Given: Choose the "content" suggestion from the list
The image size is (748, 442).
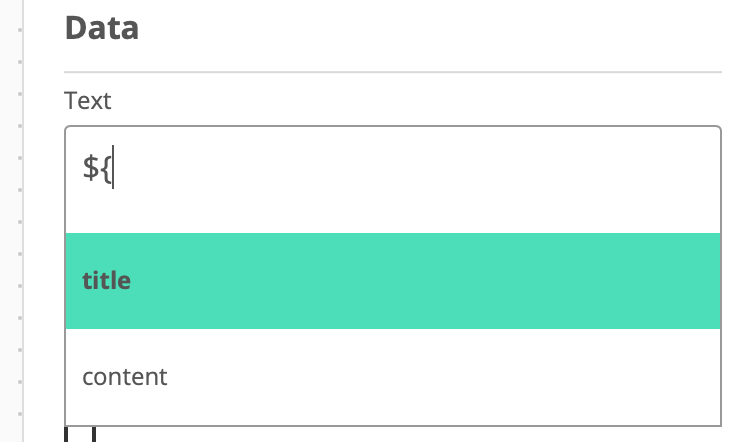Looking at the screenshot, I should tap(393, 377).
